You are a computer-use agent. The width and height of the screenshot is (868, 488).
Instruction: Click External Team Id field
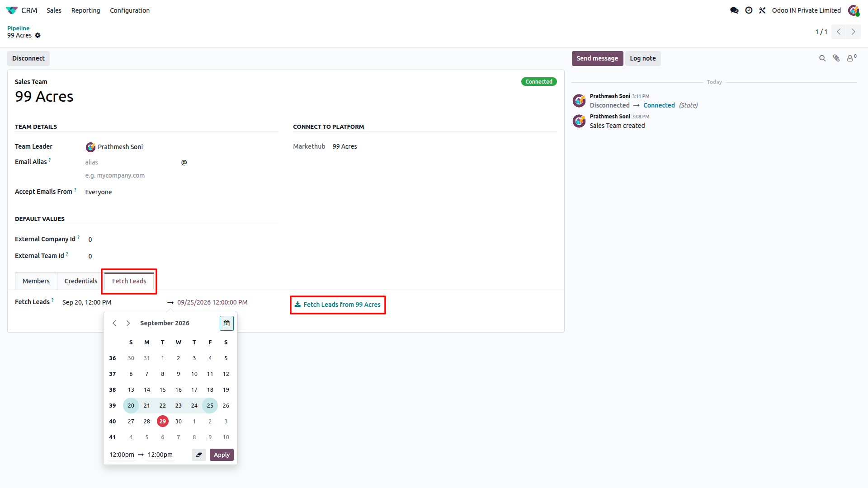click(x=181, y=256)
